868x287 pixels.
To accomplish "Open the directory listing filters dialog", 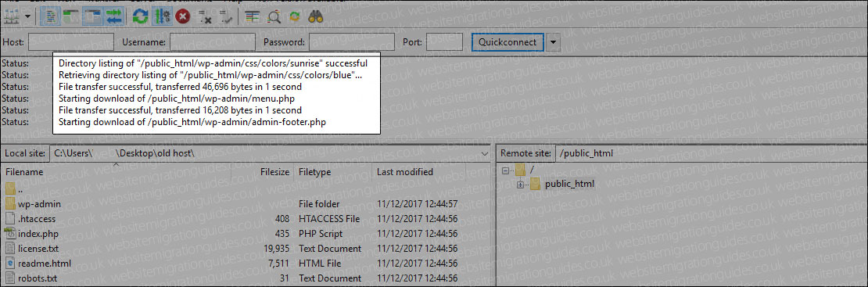I will [x=252, y=16].
